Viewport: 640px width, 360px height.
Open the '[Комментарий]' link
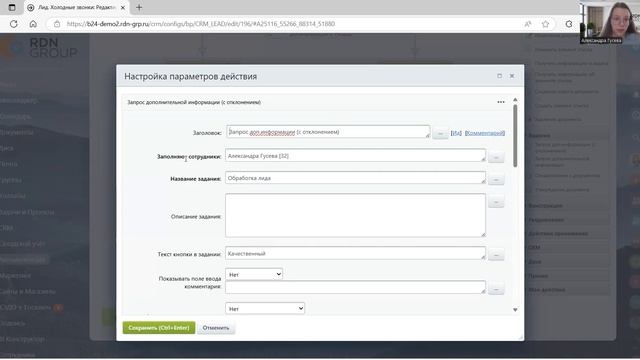pyautogui.click(x=485, y=133)
